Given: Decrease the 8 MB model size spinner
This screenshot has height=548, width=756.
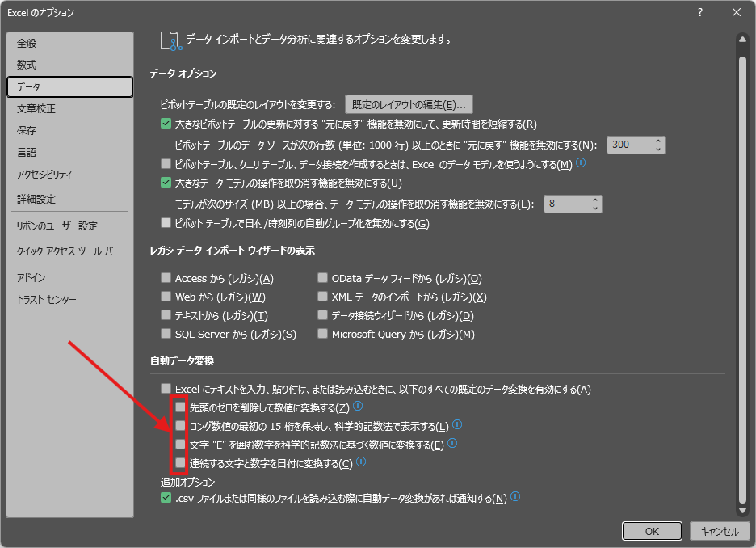Looking at the screenshot, I should pos(595,209).
